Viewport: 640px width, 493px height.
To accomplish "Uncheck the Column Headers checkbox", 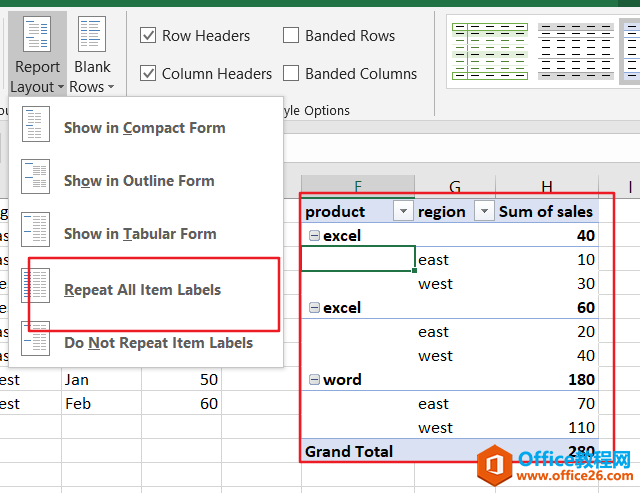I will pos(148,73).
